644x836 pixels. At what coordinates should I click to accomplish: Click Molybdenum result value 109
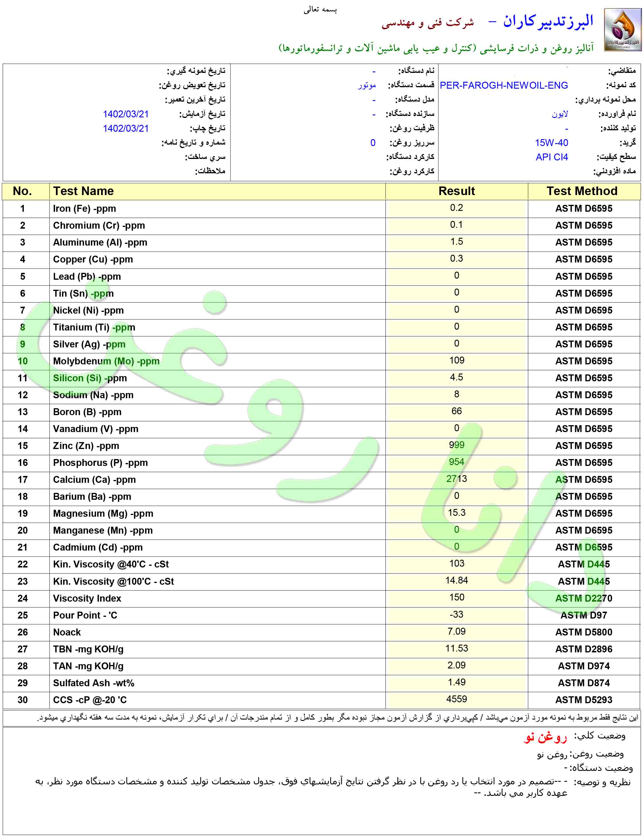click(456, 360)
